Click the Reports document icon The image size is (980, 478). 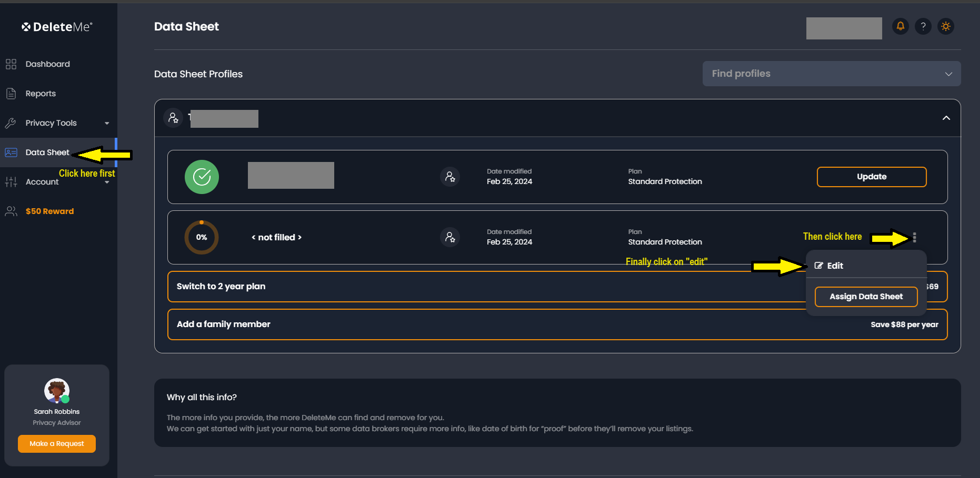tap(11, 94)
